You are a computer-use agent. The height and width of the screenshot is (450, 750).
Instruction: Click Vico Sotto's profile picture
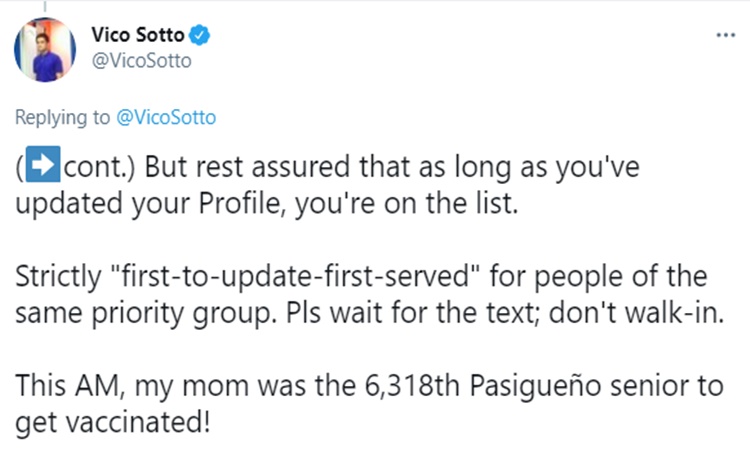tap(44, 50)
